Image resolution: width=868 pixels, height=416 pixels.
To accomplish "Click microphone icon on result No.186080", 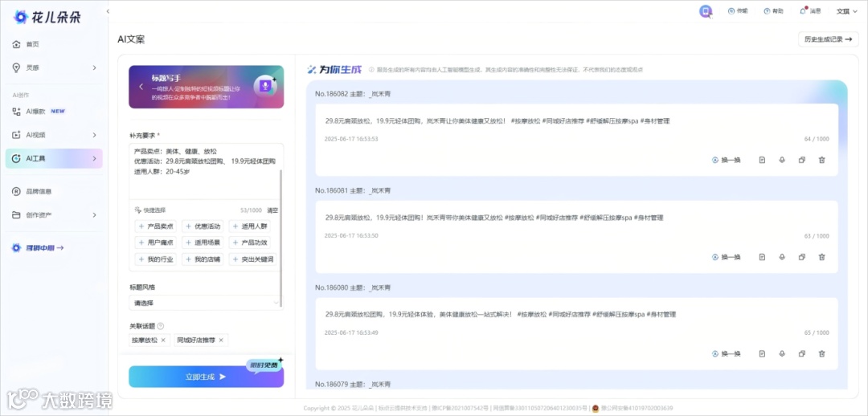I will click(x=782, y=353).
